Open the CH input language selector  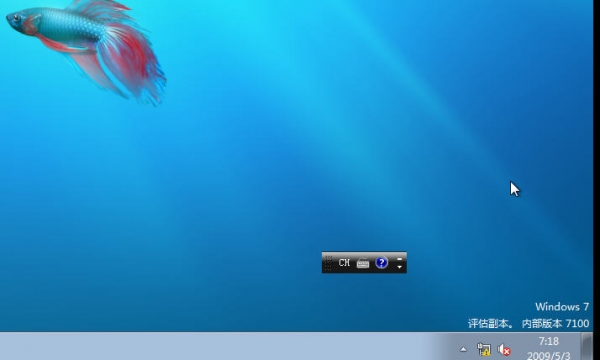tap(344, 263)
